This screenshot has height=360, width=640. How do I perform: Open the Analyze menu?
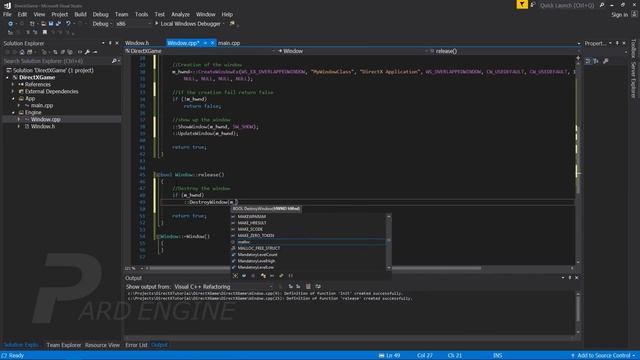tap(180, 14)
